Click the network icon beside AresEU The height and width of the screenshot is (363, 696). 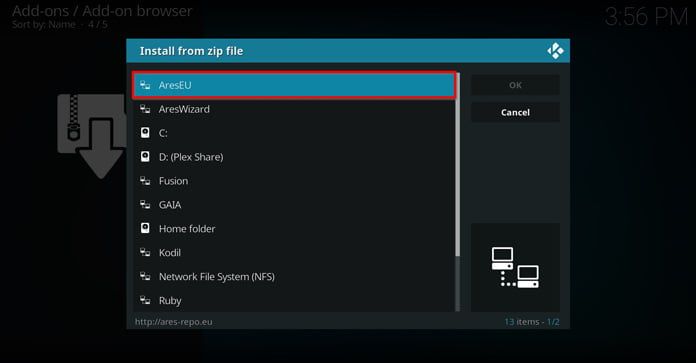click(145, 85)
